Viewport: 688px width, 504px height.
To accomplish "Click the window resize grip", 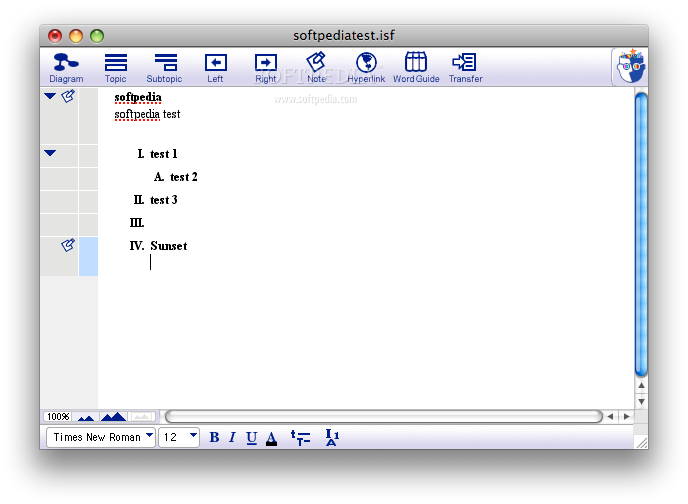I will click(x=641, y=443).
